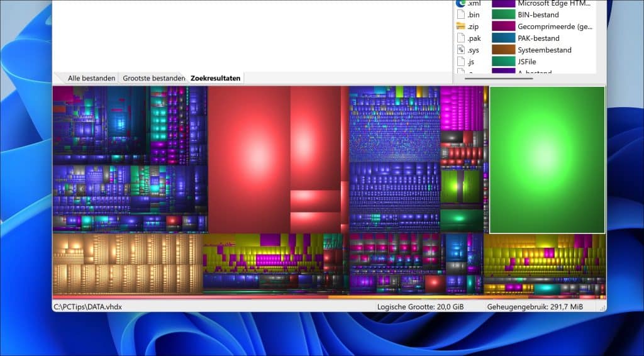
Task: Click the tan treemap area of small tiles
Action: pyautogui.click(x=128, y=264)
